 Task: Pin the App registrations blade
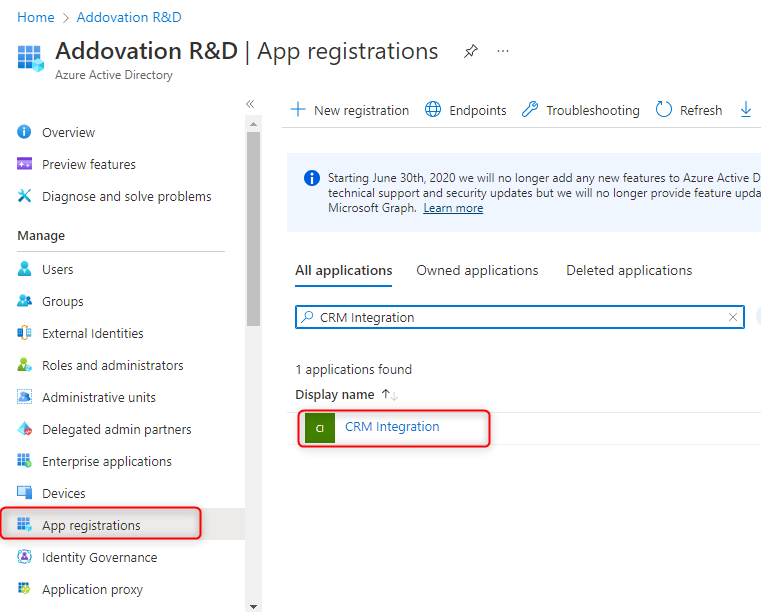click(470, 51)
